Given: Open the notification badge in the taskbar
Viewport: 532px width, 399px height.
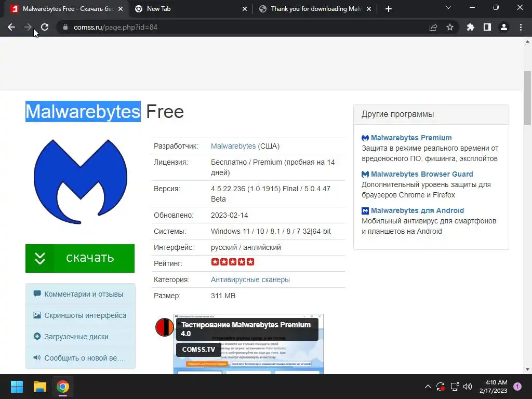Looking at the screenshot, I should click(517, 387).
